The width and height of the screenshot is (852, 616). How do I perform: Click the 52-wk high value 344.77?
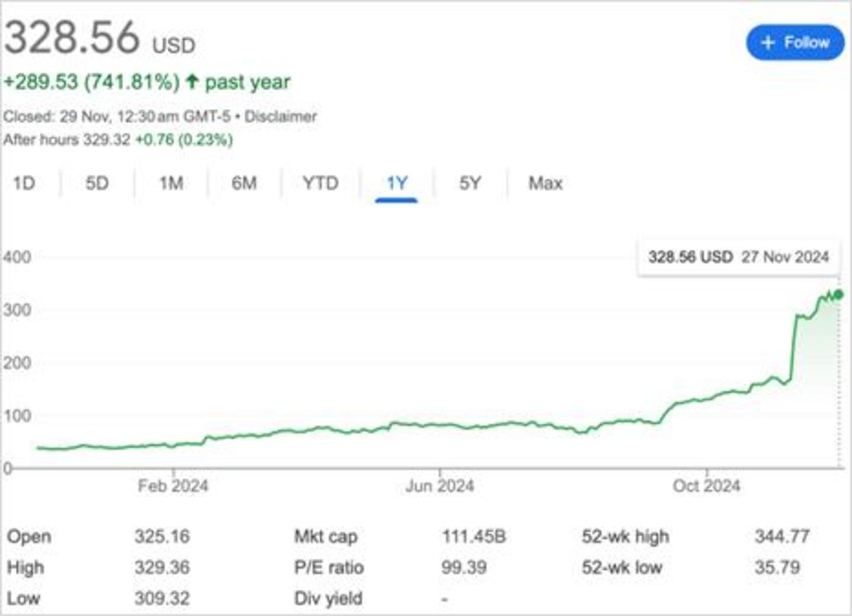[x=782, y=537]
